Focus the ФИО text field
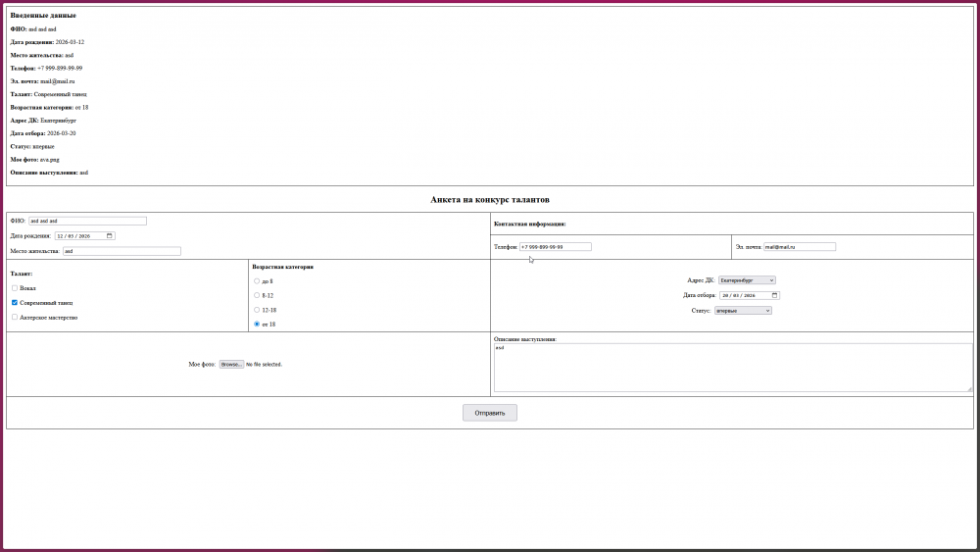 87,222
